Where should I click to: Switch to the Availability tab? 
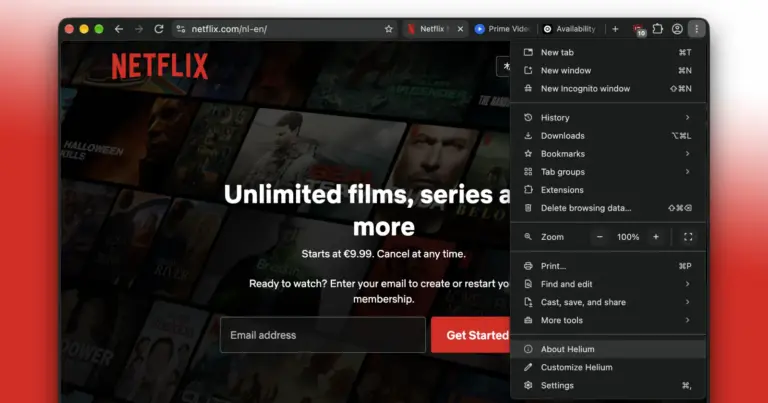569,29
